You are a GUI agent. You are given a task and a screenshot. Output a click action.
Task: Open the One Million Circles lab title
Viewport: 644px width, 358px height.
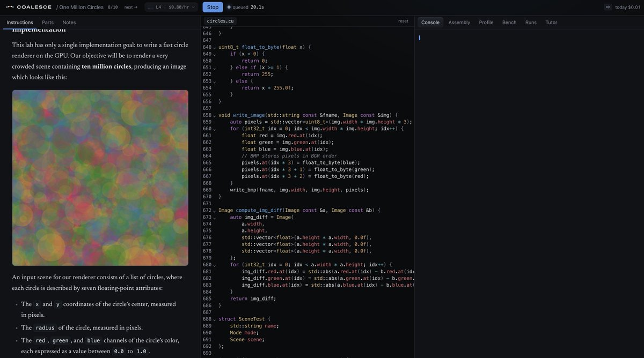pos(81,7)
